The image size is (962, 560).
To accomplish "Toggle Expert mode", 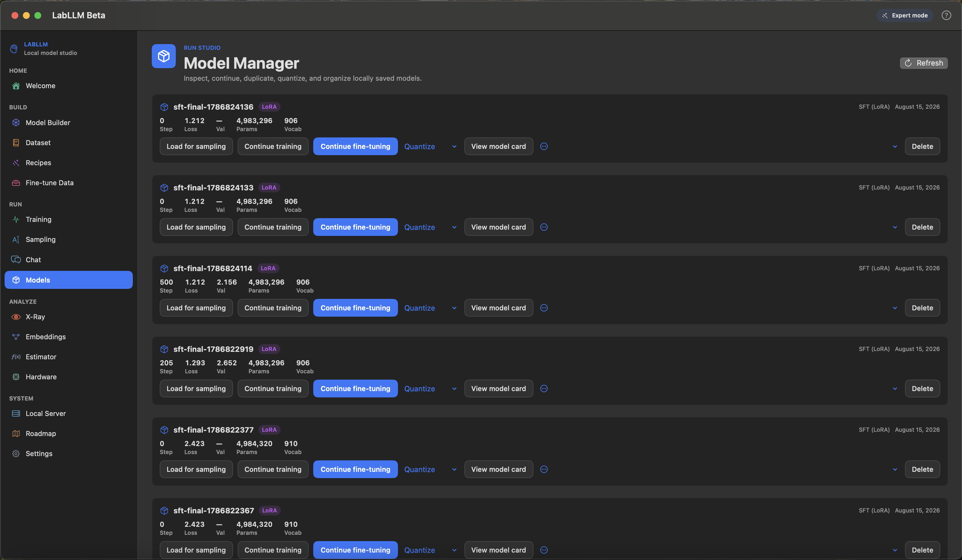I will pyautogui.click(x=904, y=15).
